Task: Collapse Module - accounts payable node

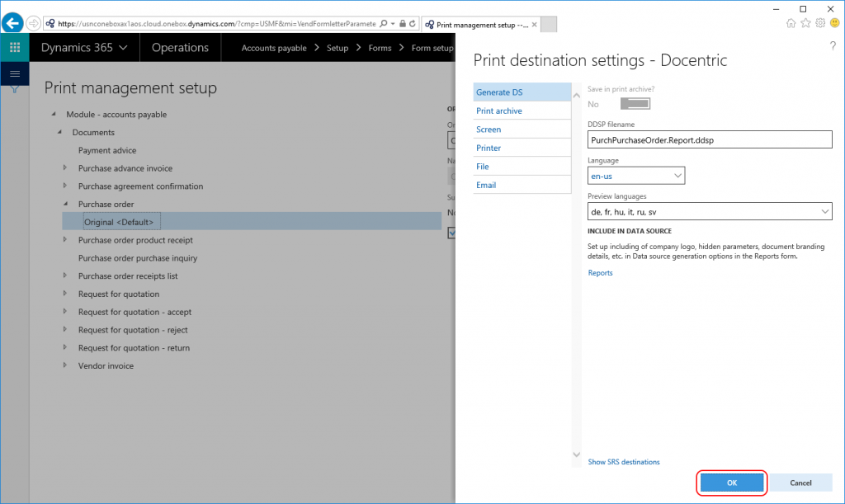Action: tap(54, 114)
